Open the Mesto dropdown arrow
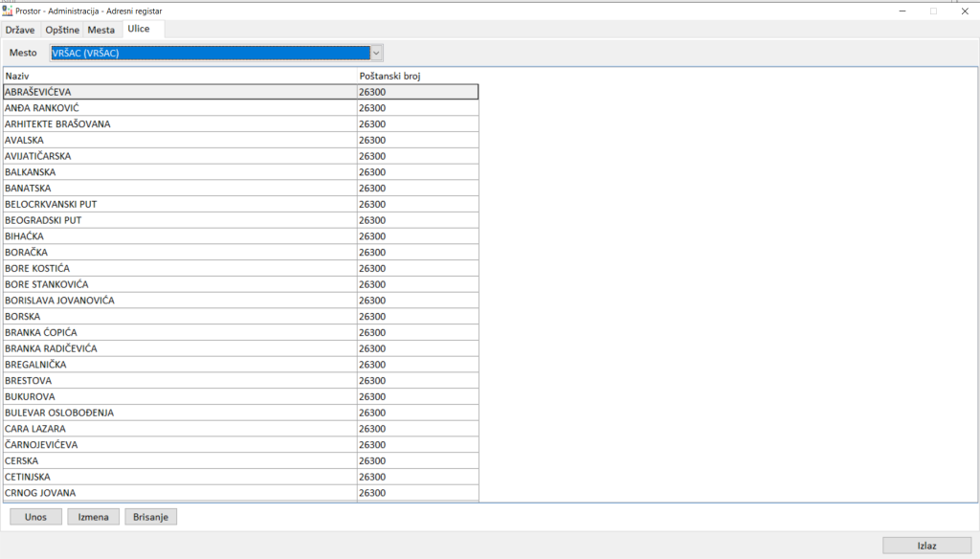 [376, 53]
